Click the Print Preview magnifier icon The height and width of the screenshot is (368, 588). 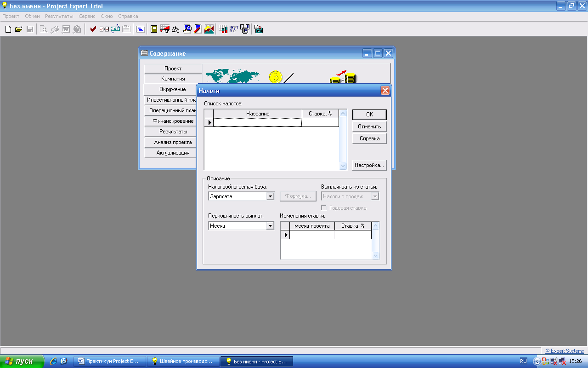point(44,29)
